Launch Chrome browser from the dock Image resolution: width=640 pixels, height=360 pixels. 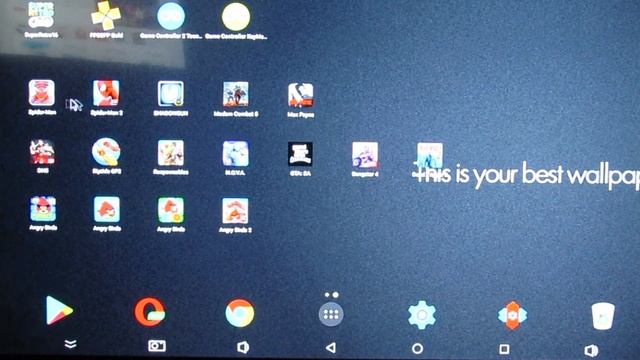240,313
